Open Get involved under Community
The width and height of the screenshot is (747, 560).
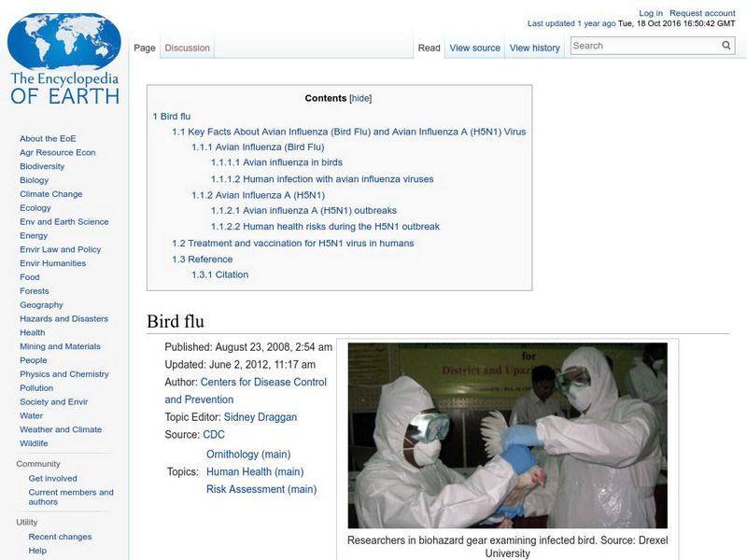[52, 478]
